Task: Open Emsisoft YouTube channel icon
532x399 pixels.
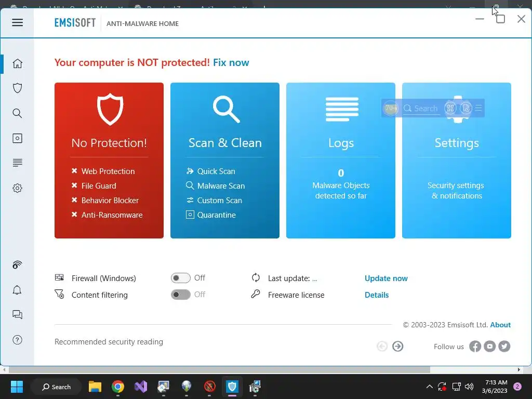Action: pyautogui.click(x=489, y=347)
